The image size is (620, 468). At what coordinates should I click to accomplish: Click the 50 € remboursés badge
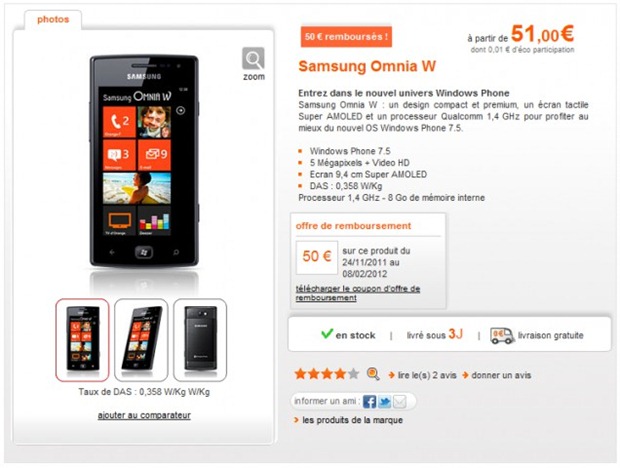[346, 37]
